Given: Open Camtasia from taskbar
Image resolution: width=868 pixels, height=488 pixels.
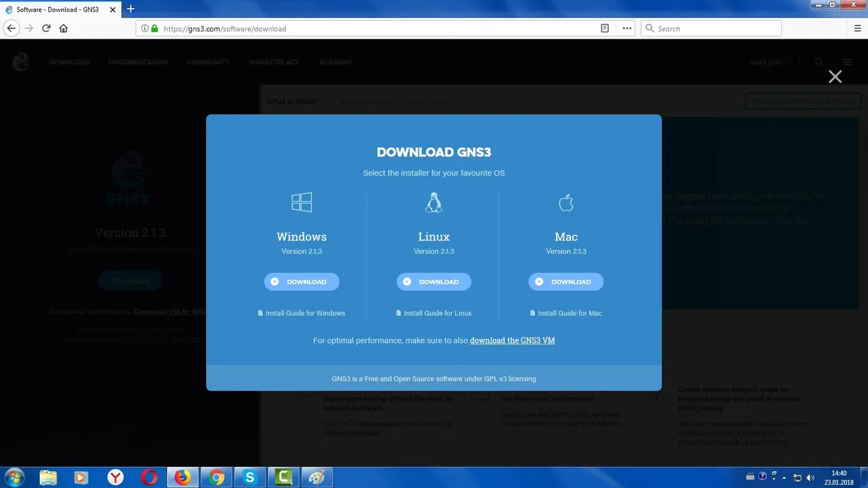Looking at the screenshot, I should (x=283, y=477).
